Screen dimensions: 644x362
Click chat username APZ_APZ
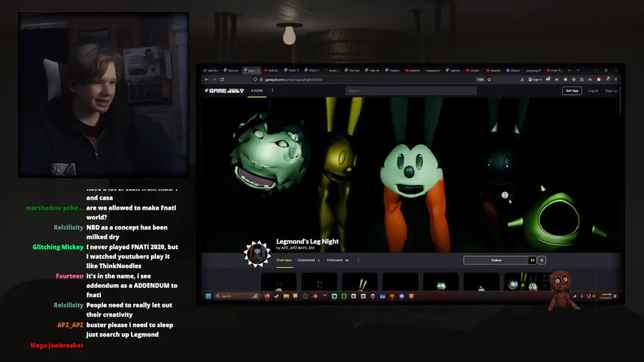point(70,325)
